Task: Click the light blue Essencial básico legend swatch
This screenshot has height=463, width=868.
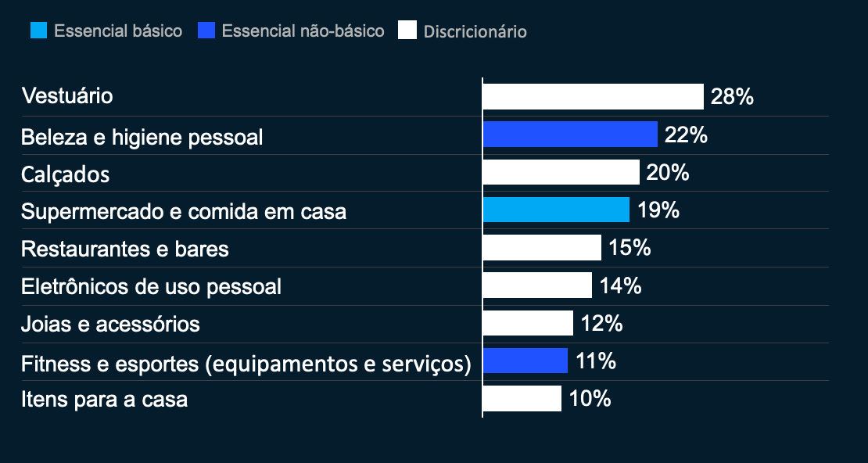Action: point(38,31)
